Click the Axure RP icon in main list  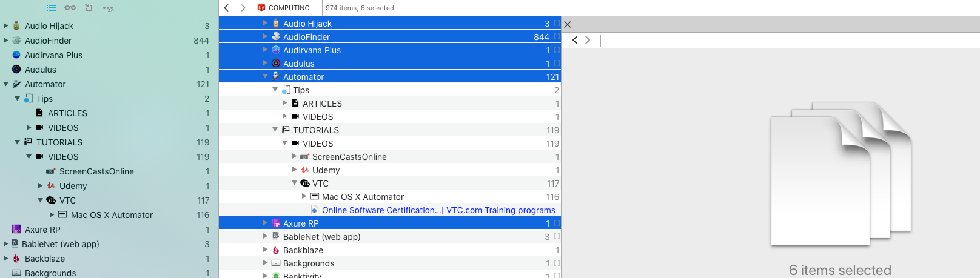click(276, 223)
